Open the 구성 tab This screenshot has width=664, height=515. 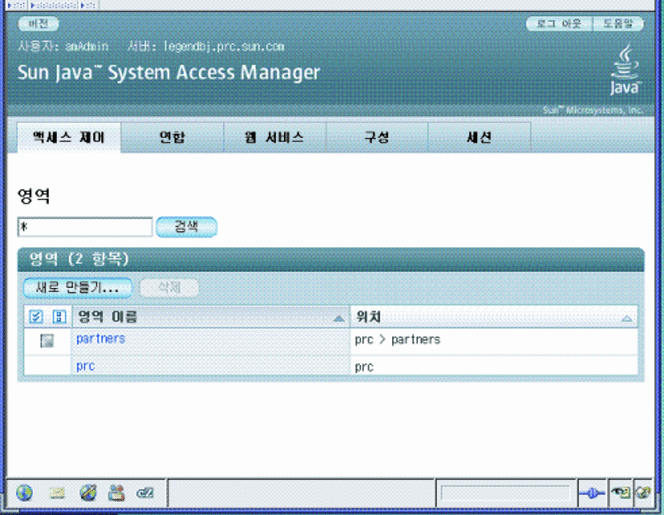377,137
